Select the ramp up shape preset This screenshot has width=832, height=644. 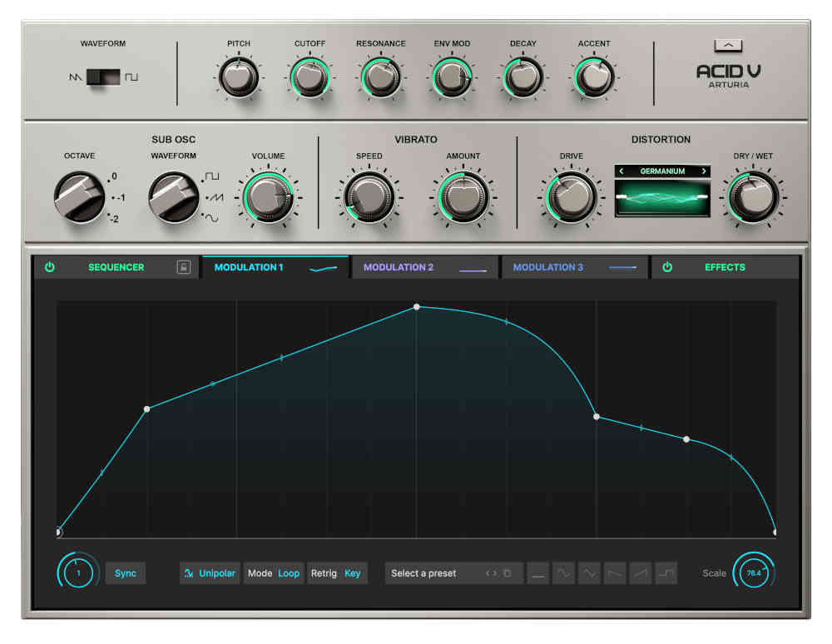[641, 573]
